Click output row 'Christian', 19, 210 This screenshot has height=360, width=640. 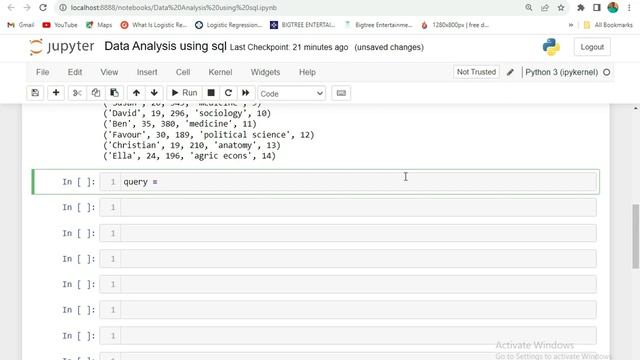click(192, 145)
